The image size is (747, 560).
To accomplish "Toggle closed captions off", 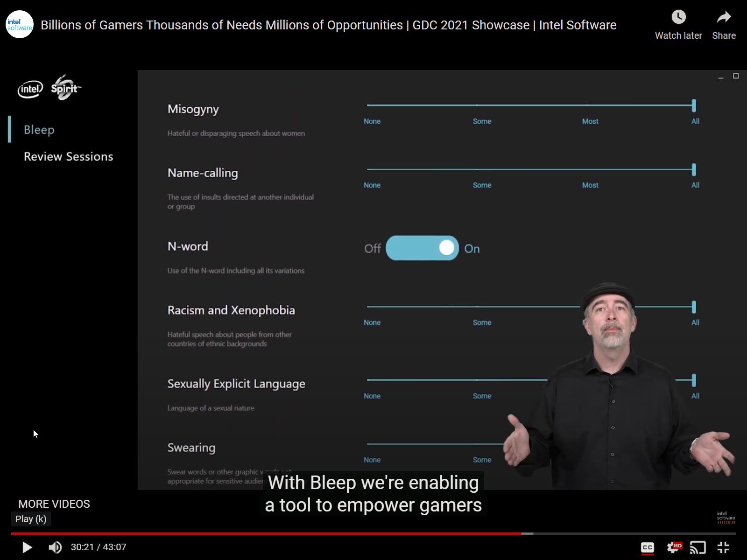I will [648, 547].
